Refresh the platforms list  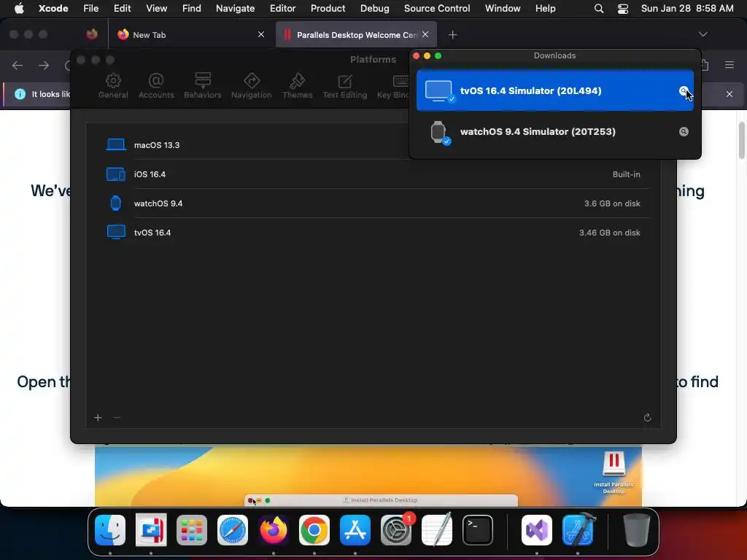(x=647, y=418)
